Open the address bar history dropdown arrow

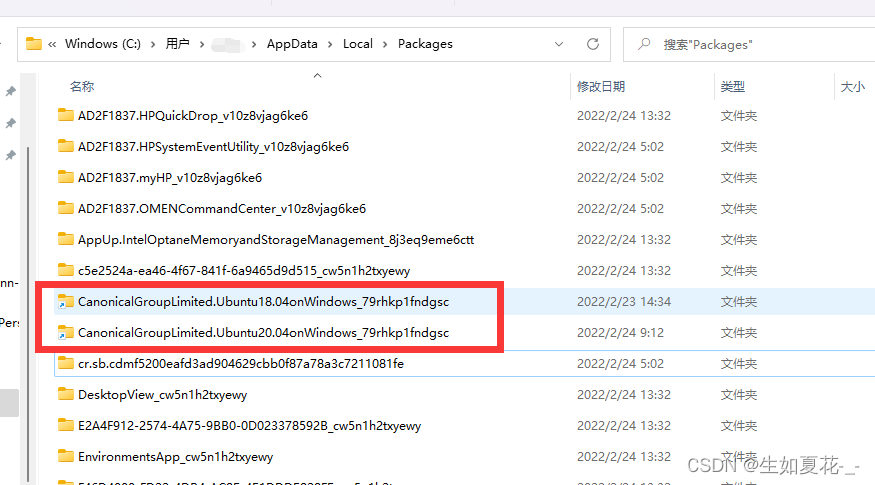[x=559, y=44]
